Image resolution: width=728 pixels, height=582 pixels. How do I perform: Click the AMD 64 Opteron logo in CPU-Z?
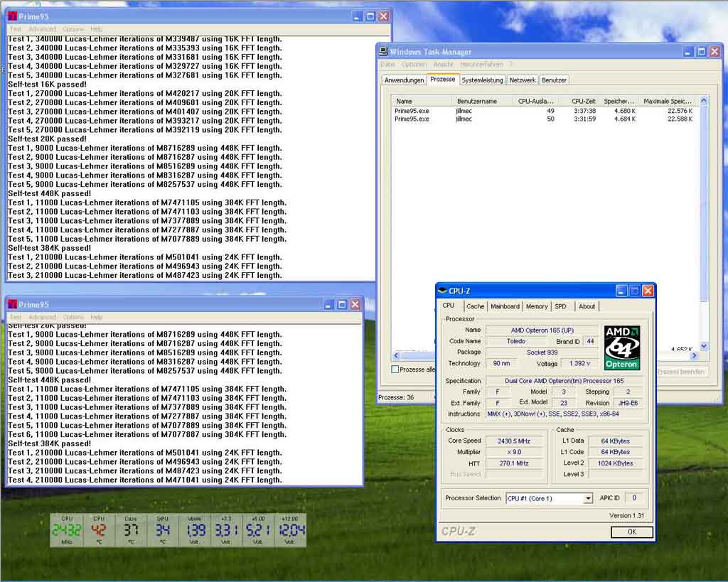coord(622,347)
